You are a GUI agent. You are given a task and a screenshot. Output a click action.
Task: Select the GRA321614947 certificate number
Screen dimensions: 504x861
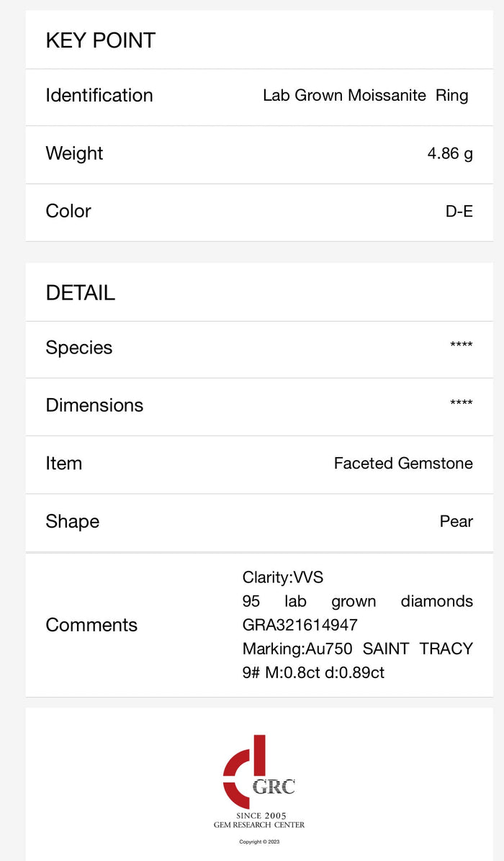coord(300,625)
